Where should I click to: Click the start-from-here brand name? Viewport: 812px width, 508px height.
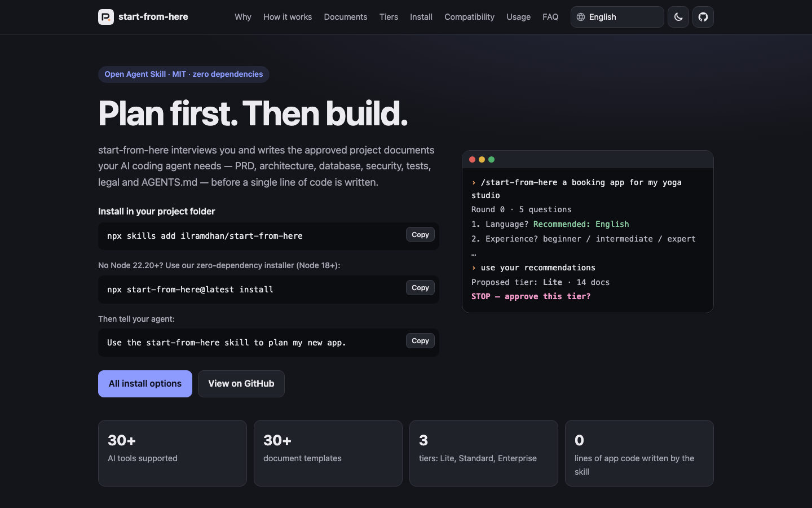pyautogui.click(x=153, y=17)
